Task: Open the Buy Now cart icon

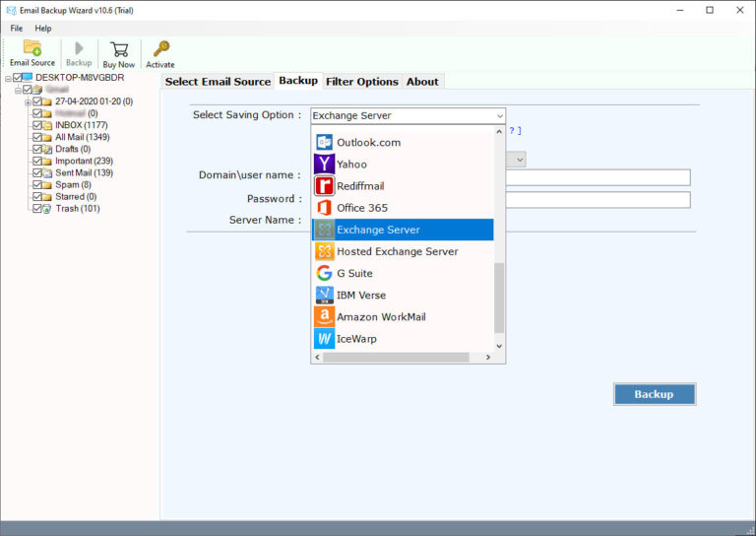Action: [118, 49]
